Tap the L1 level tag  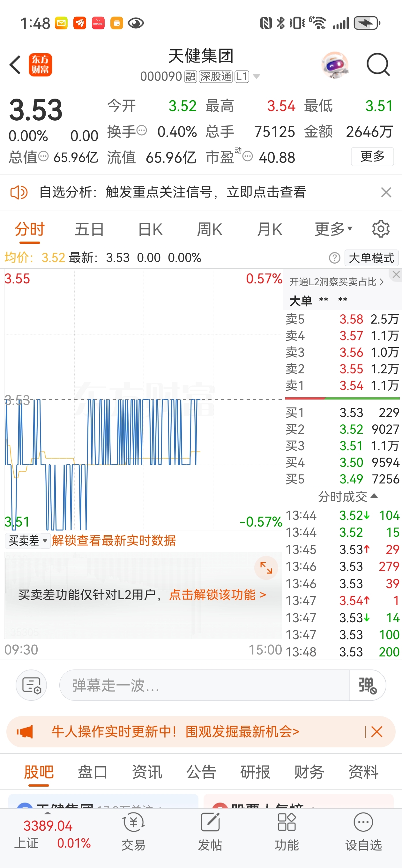click(x=242, y=77)
